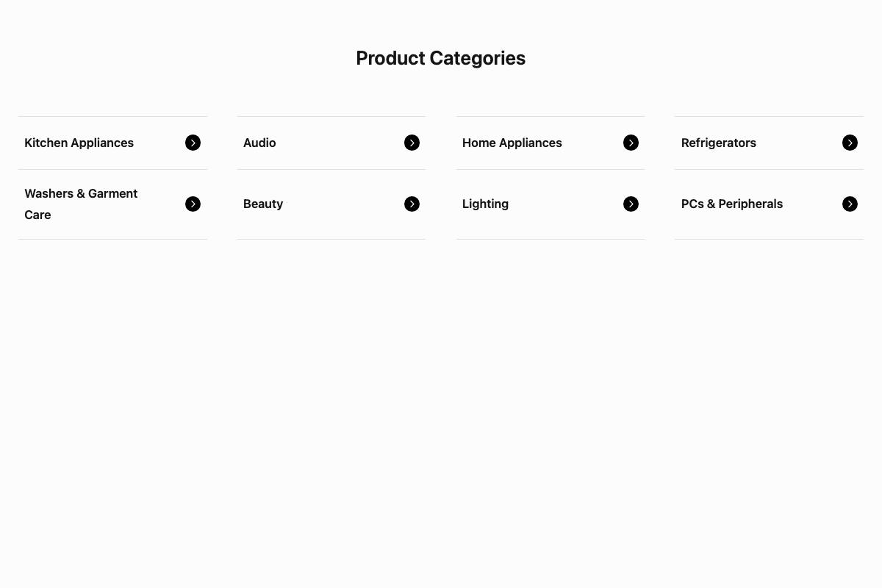Screen dimensions: 882x588
Task: Open the Kitchen Appliances category link
Action: 79,143
